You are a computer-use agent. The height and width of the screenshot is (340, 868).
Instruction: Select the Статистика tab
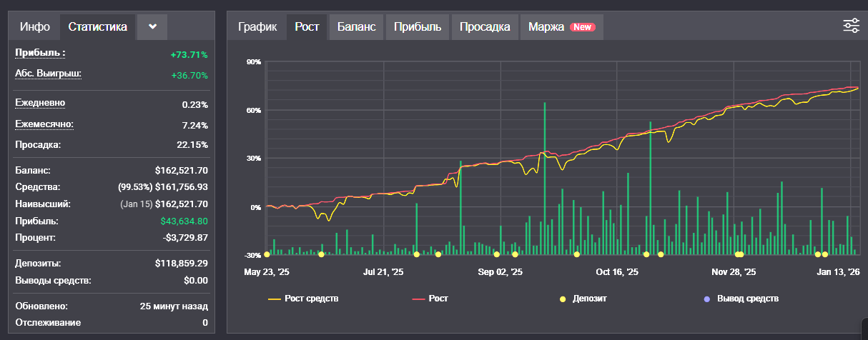98,26
